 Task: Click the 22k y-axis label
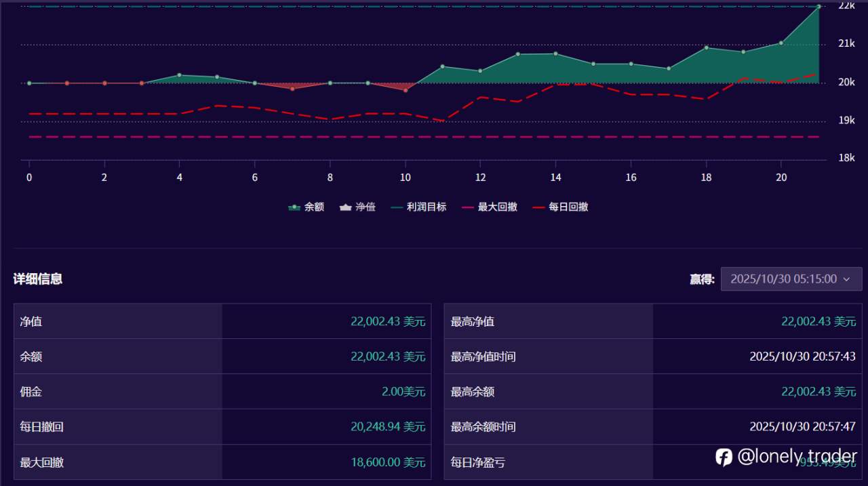tap(847, 5)
